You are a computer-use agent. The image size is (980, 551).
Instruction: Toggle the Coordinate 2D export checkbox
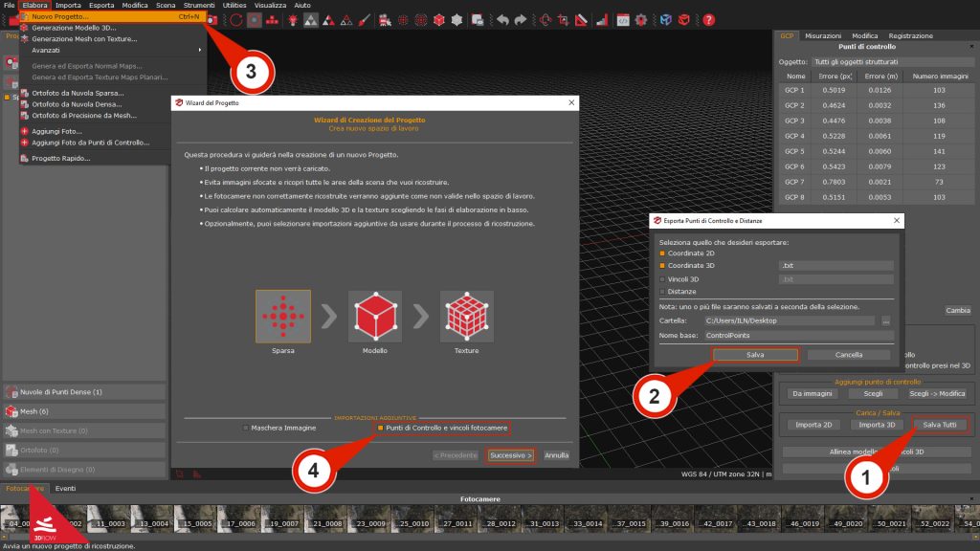coord(662,253)
